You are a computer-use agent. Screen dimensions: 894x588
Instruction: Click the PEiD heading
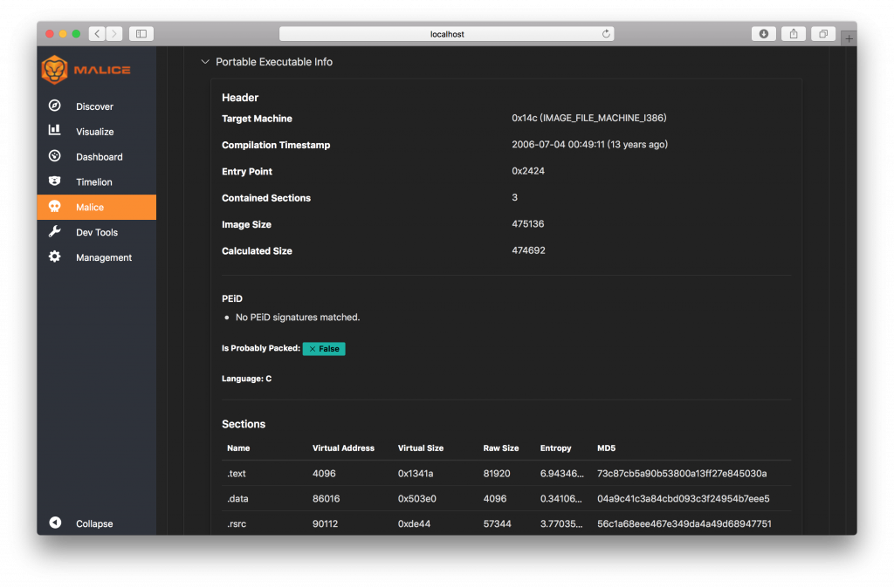pos(232,298)
